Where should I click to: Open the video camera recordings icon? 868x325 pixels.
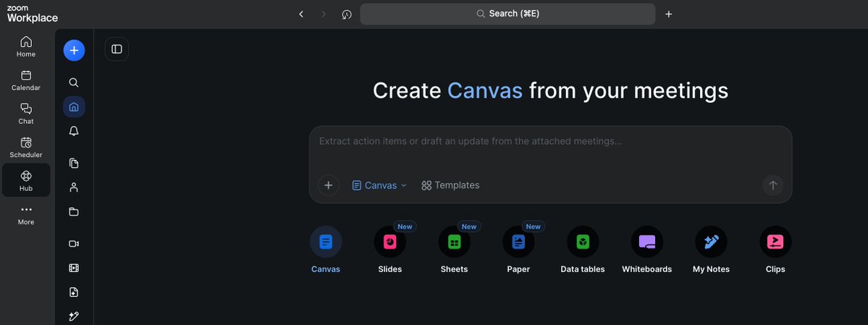click(74, 244)
